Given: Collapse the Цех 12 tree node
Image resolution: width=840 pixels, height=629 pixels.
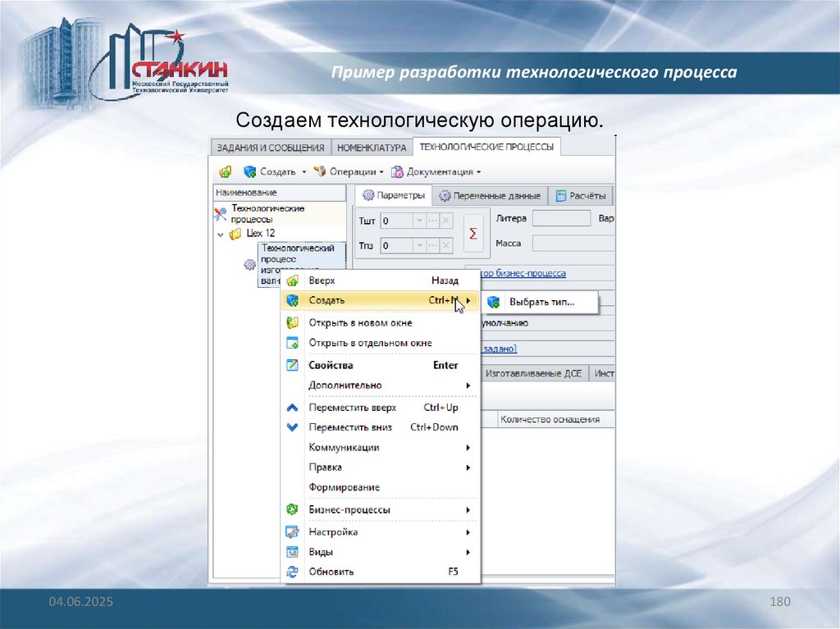Looking at the screenshot, I should pos(220,235).
